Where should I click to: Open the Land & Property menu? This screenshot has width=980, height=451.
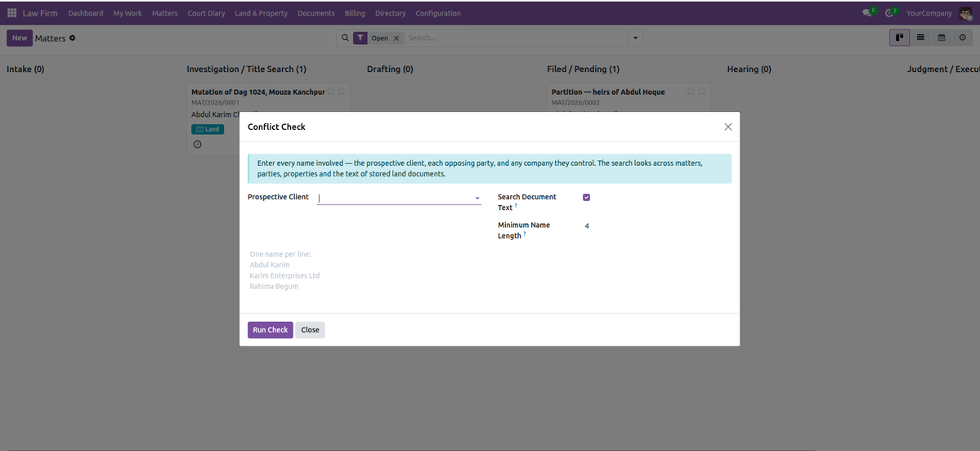262,13
